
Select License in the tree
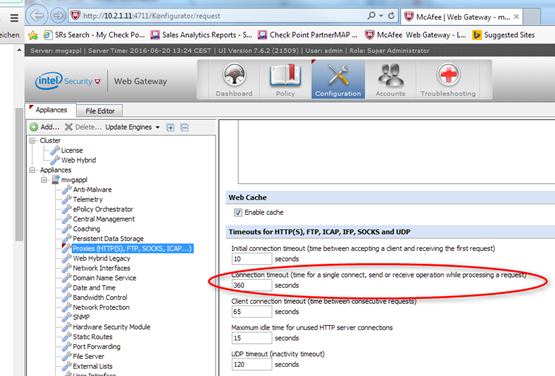point(72,150)
